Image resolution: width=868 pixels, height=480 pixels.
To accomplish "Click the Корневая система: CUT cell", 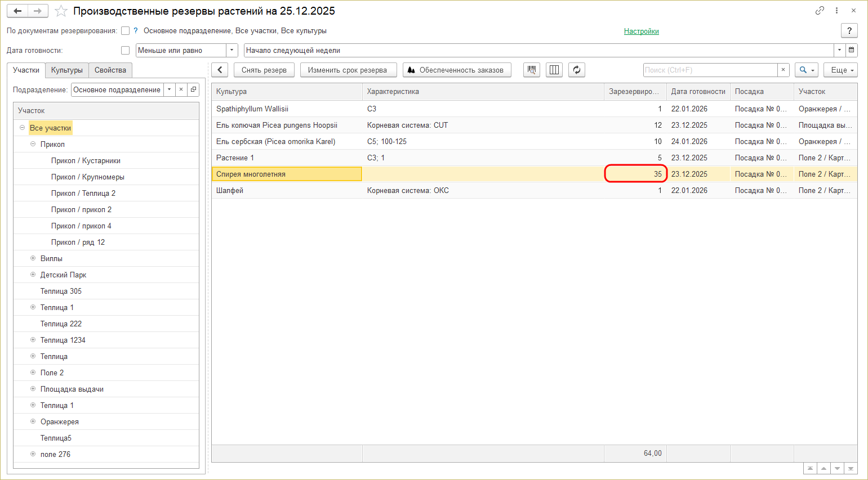I will 483,125.
